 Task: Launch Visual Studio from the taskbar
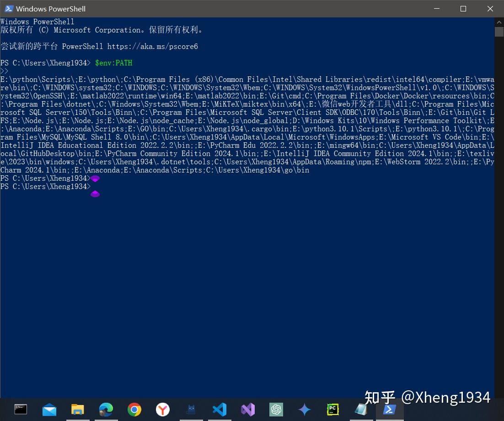[x=247, y=410]
